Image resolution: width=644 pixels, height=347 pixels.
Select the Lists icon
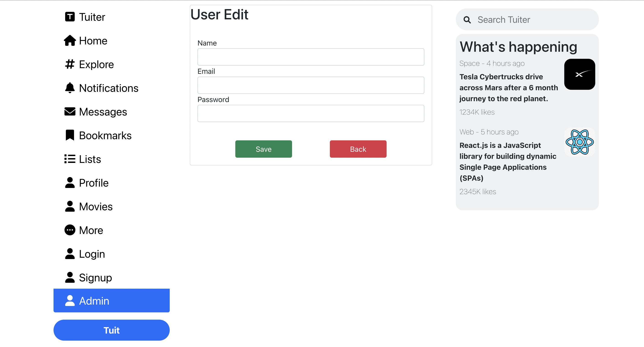[x=70, y=159]
